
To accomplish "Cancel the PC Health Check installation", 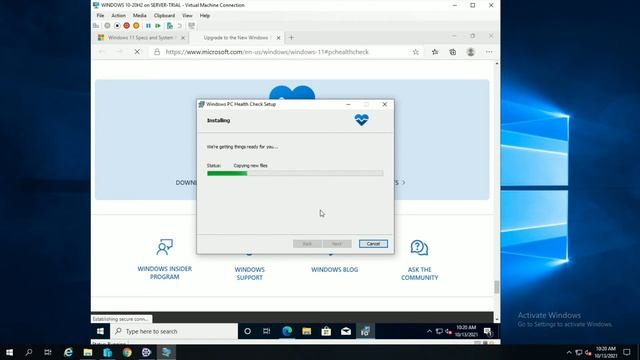I will tap(373, 244).
